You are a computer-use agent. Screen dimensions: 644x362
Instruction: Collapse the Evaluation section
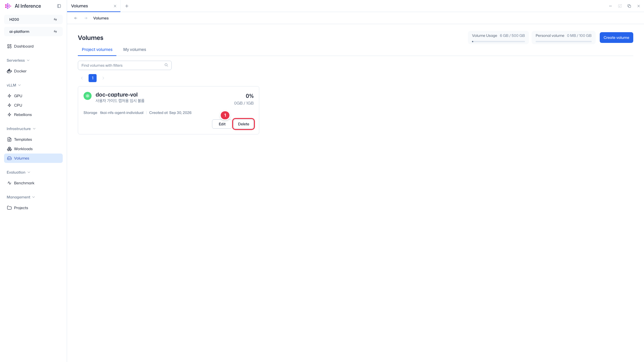tap(18, 172)
